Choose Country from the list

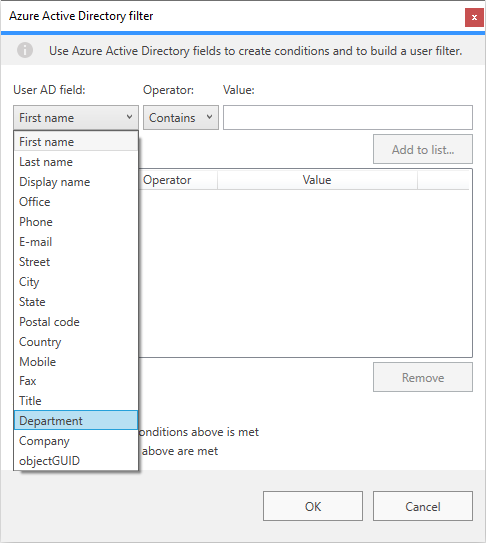[x=76, y=342]
